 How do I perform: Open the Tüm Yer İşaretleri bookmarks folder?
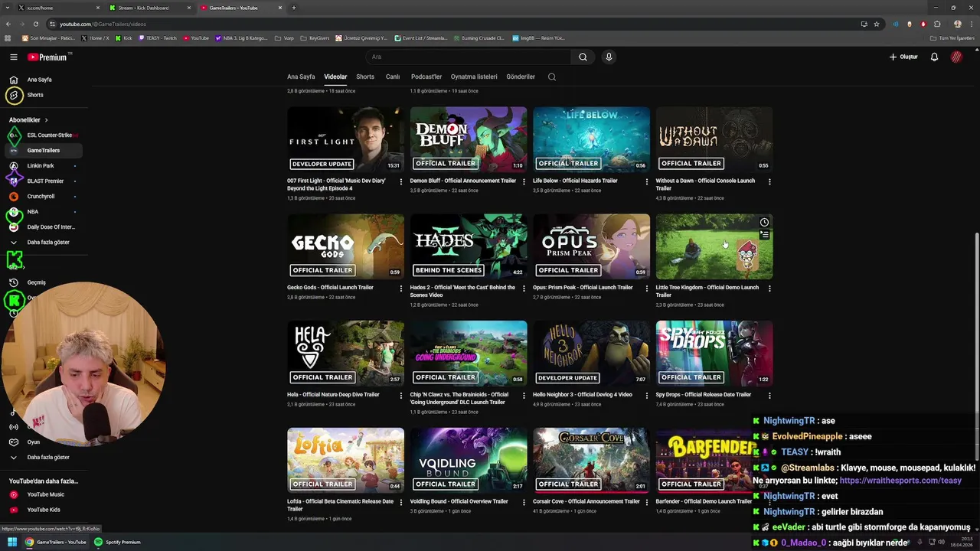[x=952, y=37]
